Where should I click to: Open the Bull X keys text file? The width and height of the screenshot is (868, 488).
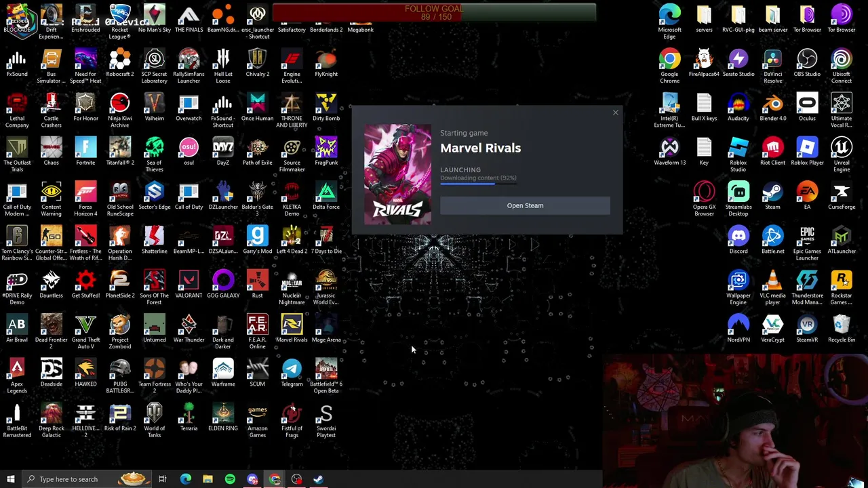click(704, 107)
